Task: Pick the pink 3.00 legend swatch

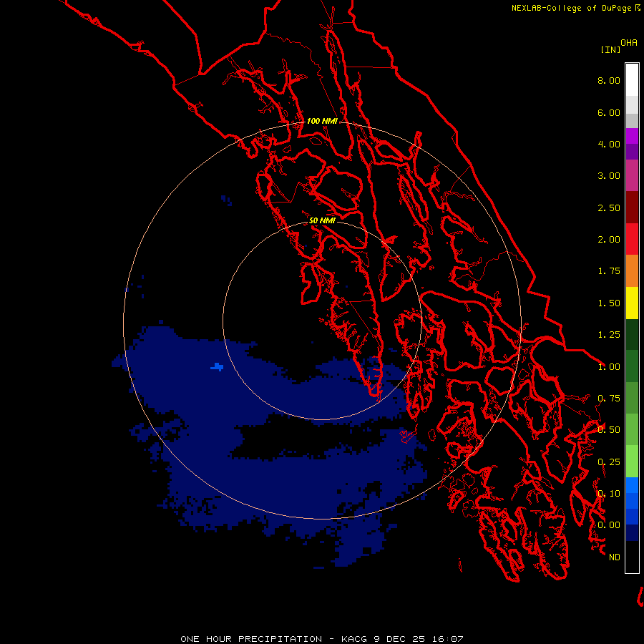Action: coord(632,175)
